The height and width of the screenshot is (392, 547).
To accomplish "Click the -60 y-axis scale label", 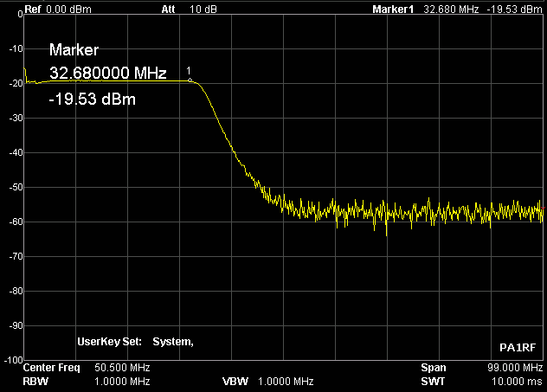I will pyautogui.click(x=13, y=222).
